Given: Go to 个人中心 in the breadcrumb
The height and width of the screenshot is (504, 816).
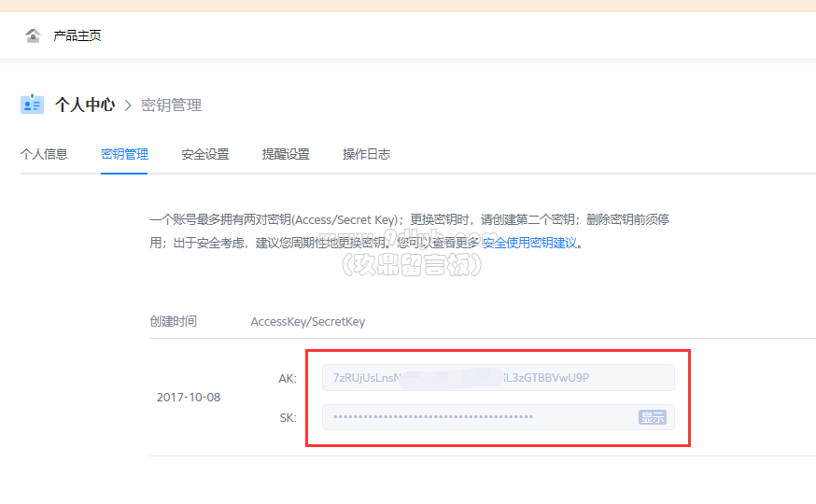Looking at the screenshot, I should [x=85, y=105].
